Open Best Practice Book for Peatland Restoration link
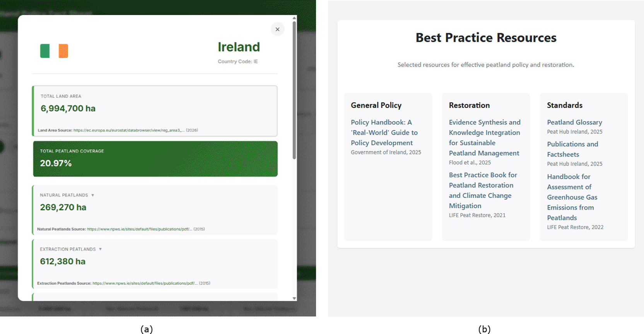Viewport: 644px width, 334px height. [x=483, y=190]
